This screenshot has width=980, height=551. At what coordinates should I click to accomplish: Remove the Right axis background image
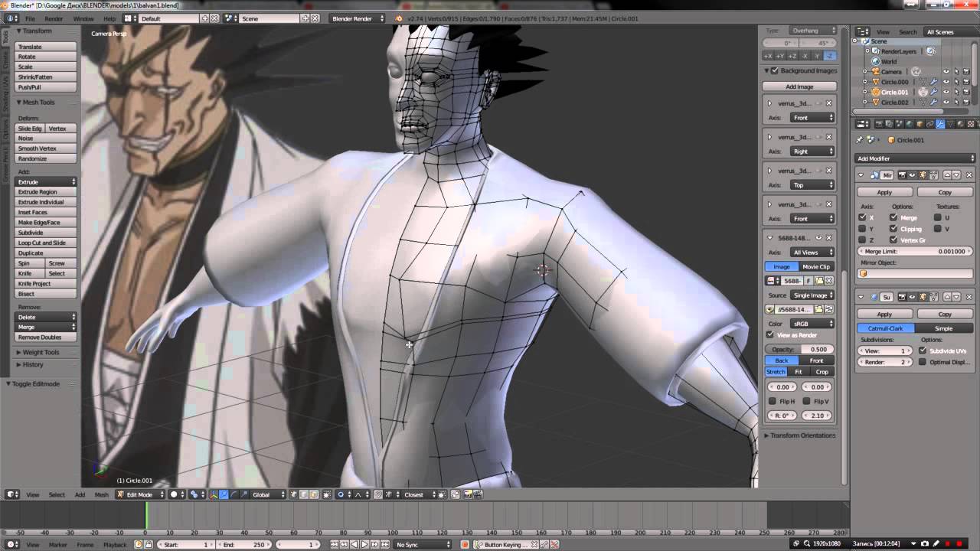click(x=828, y=137)
